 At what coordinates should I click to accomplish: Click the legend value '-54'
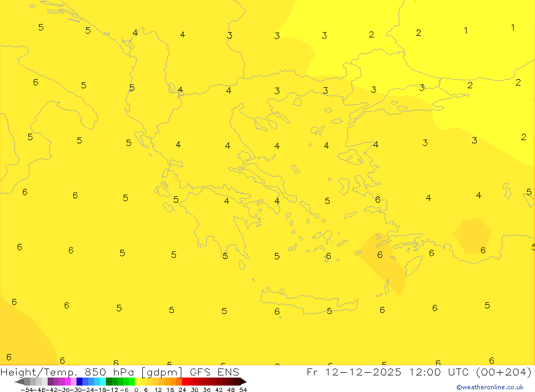pos(27,390)
